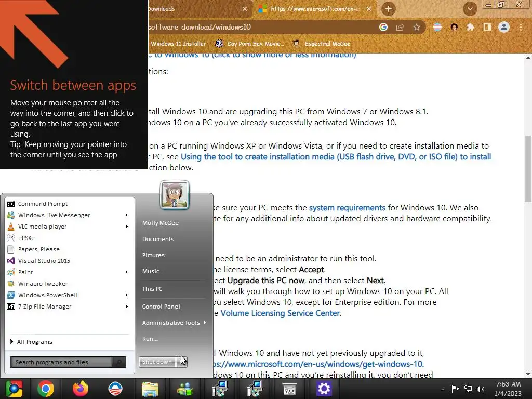Expand Windows PowerShell jump list arrow

coord(127,295)
